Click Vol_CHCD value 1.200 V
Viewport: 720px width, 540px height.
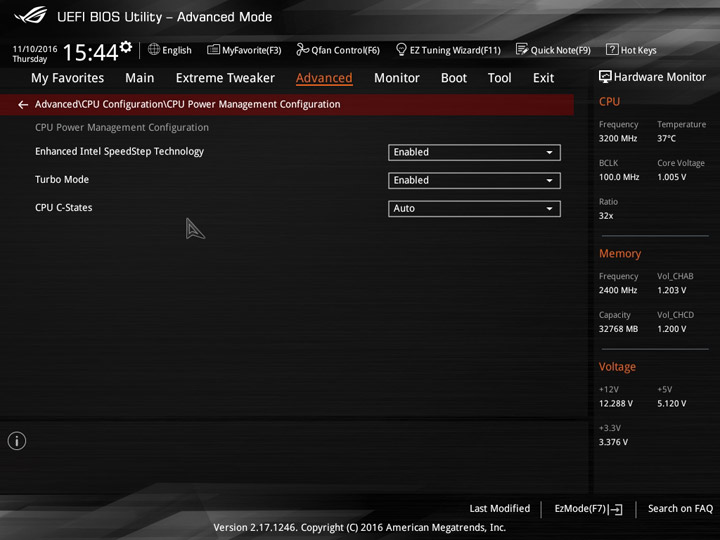pyautogui.click(x=671, y=329)
